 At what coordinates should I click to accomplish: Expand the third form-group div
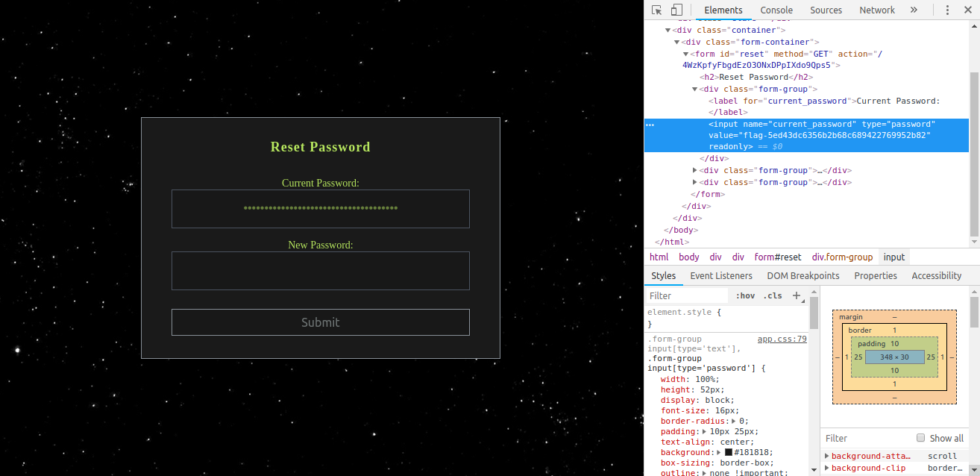695,182
